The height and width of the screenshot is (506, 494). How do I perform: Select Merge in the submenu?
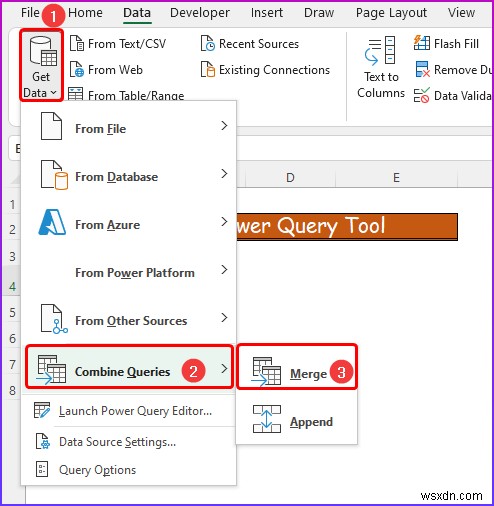coord(297,367)
